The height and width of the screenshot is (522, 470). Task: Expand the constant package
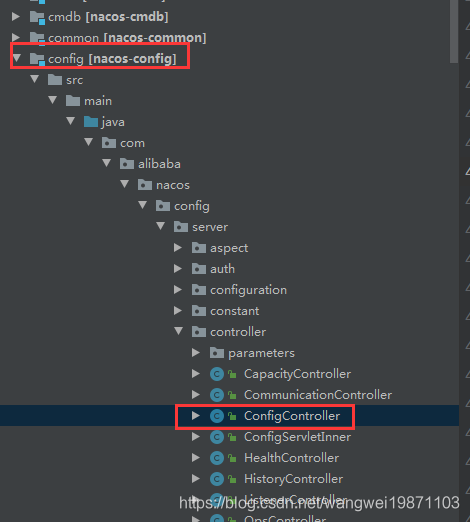pos(178,311)
